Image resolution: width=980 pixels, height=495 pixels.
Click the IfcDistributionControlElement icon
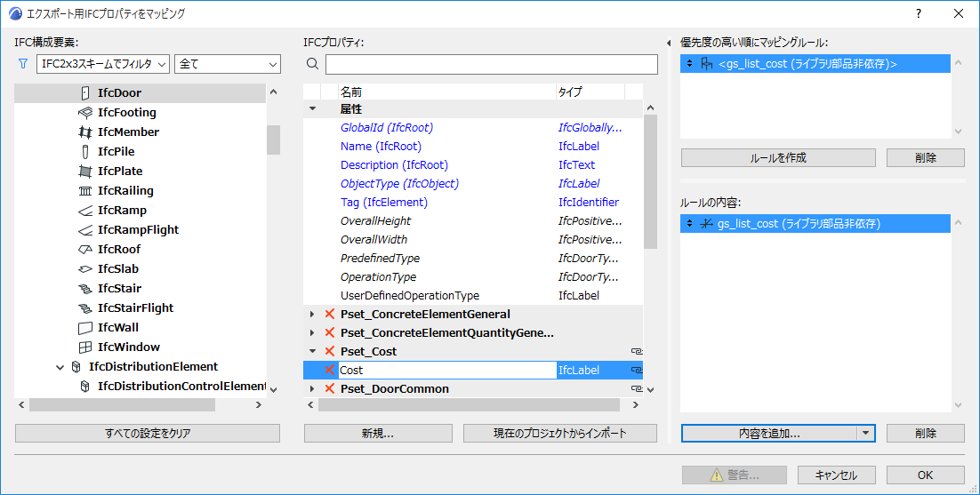(85, 387)
